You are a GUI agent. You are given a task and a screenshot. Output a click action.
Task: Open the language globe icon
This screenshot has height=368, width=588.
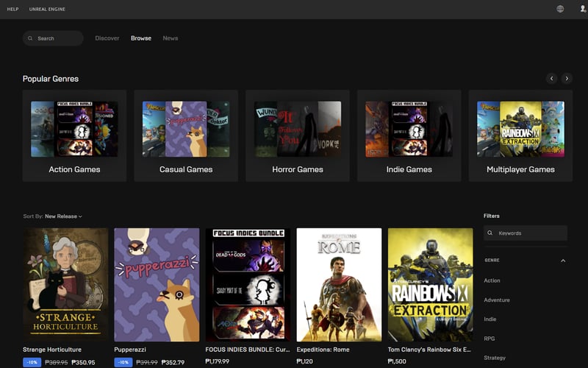pos(560,9)
